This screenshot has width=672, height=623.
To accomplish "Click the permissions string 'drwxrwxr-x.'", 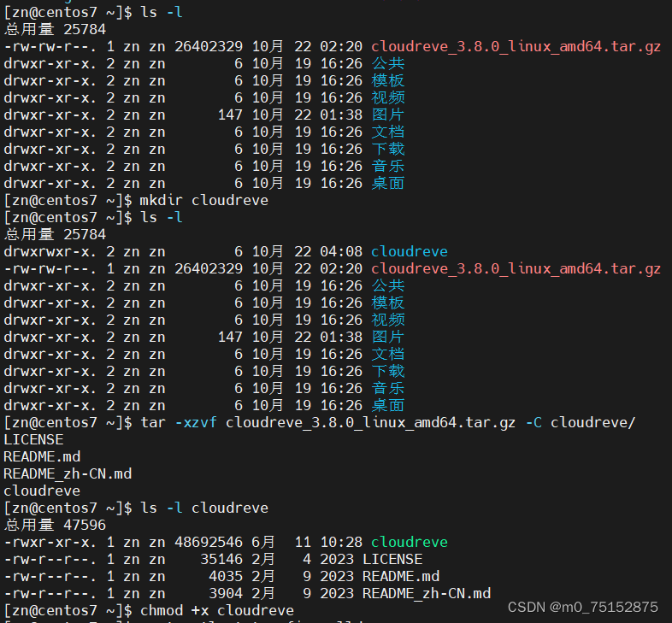I will tap(50, 252).
